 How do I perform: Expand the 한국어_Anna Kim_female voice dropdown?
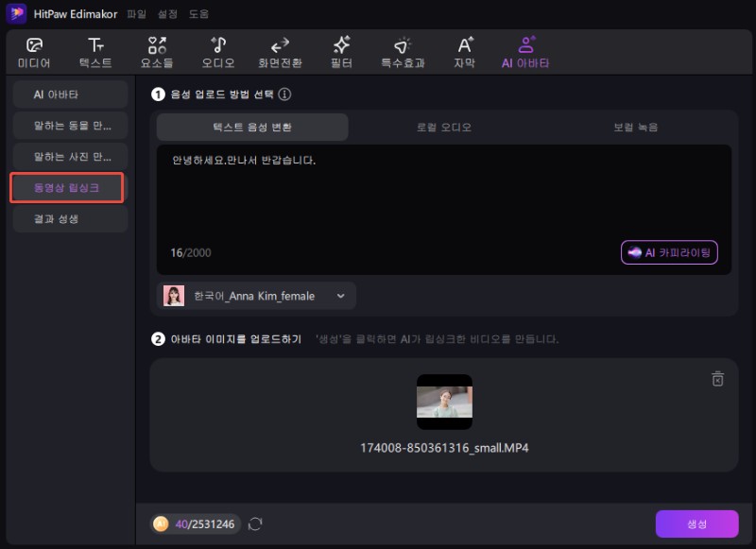pos(256,296)
